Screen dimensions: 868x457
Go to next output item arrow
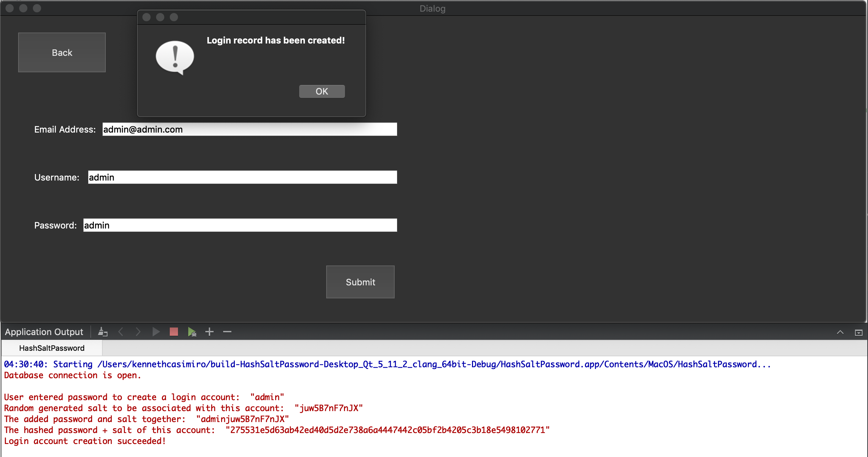[x=138, y=332]
